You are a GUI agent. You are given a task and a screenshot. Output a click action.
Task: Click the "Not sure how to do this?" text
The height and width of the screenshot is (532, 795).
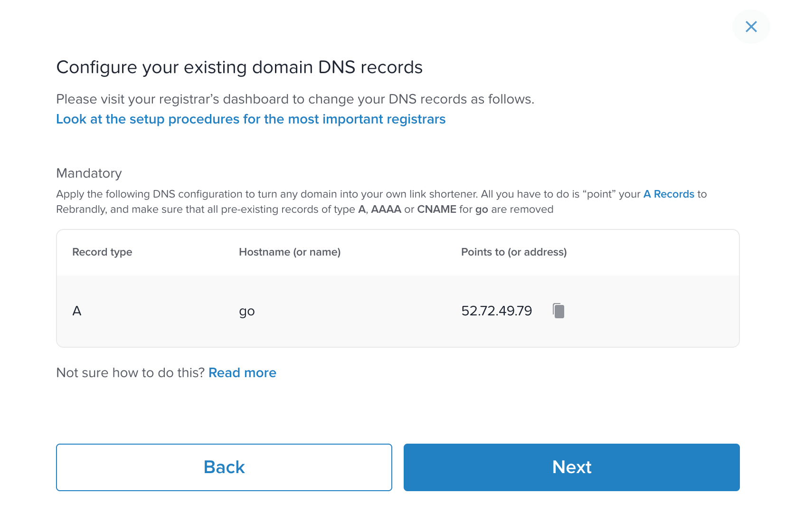point(130,373)
